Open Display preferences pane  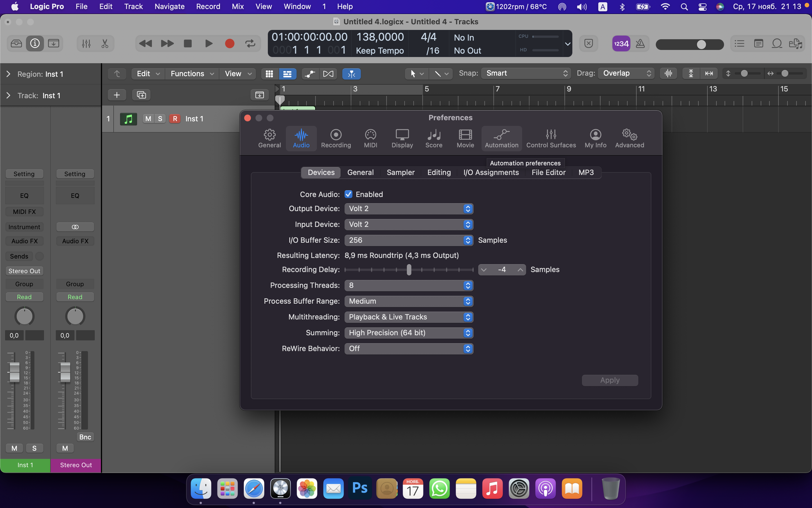(x=402, y=138)
